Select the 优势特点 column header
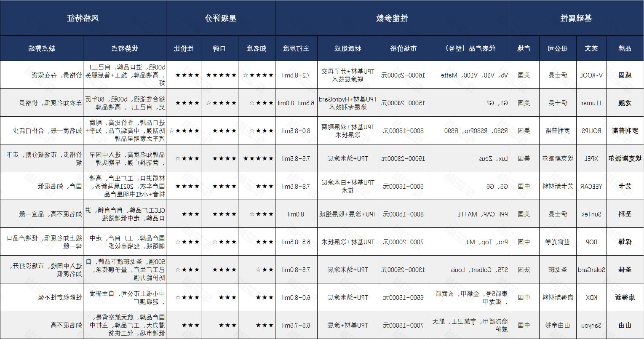The image size is (644, 339). tap(125, 48)
